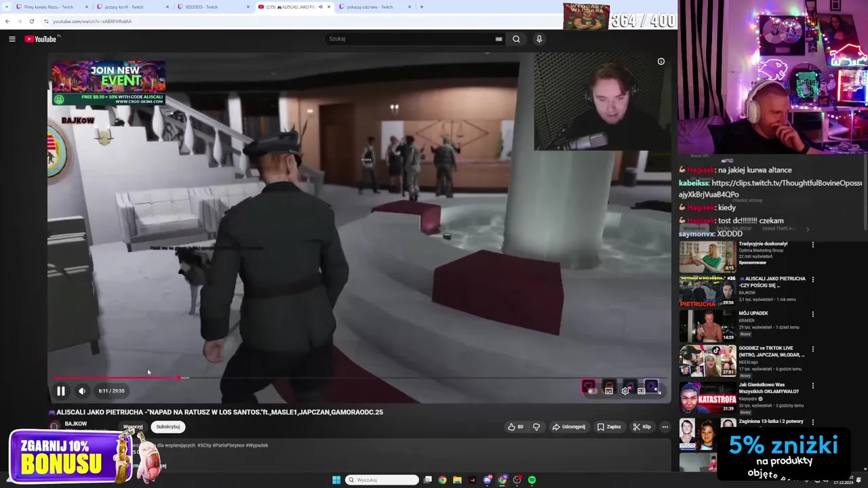Open more actions three-dot menu below the video
Screen dimensions: 868x488
coord(665,427)
